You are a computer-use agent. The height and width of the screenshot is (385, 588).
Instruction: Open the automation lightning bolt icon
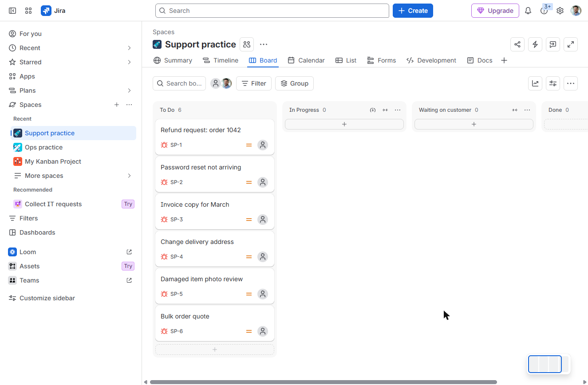click(535, 44)
